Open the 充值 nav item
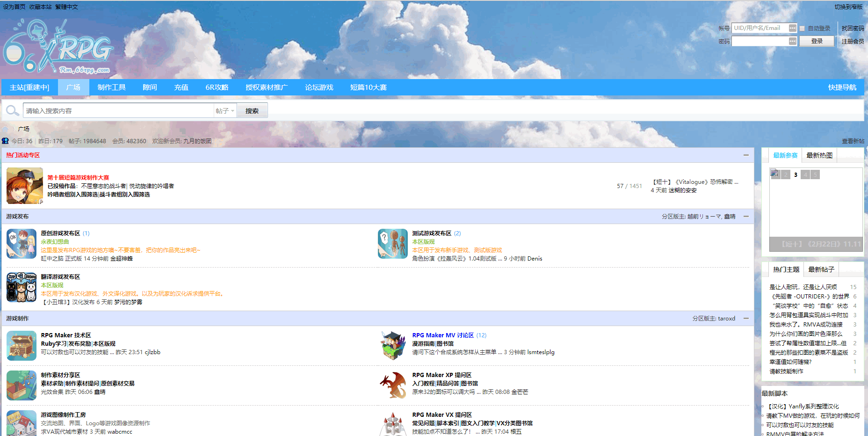The height and width of the screenshot is (436, 868). click(181, 87)
